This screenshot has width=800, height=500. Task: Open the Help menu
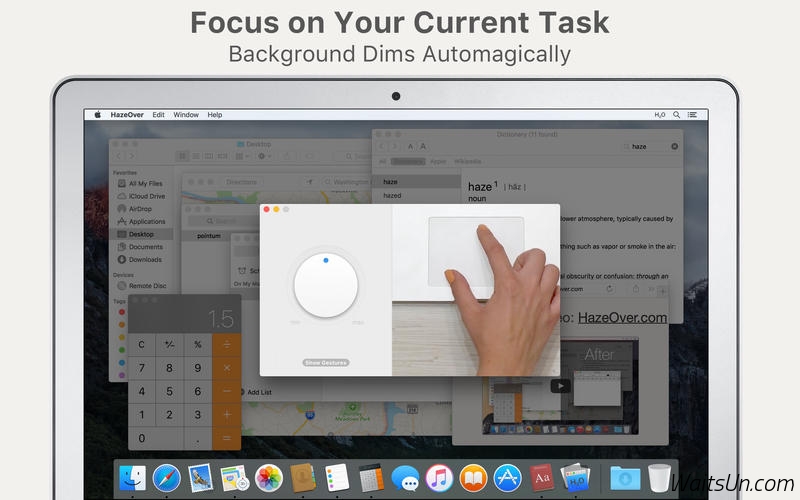point(215,115)
